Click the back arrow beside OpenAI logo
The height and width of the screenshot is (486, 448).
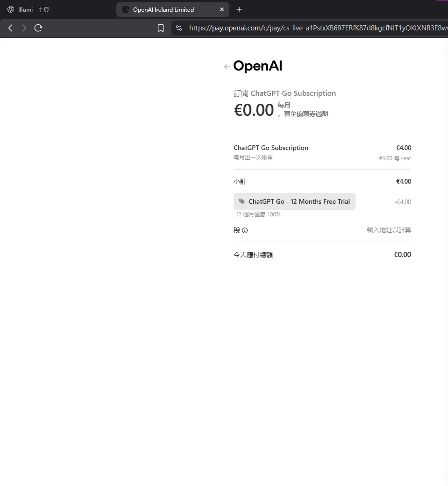click(x=227, y=67)
